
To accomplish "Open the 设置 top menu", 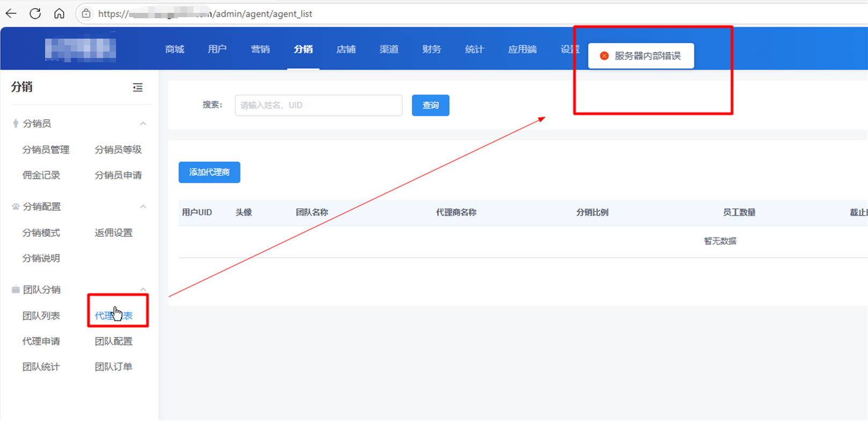I will (570, 49).
